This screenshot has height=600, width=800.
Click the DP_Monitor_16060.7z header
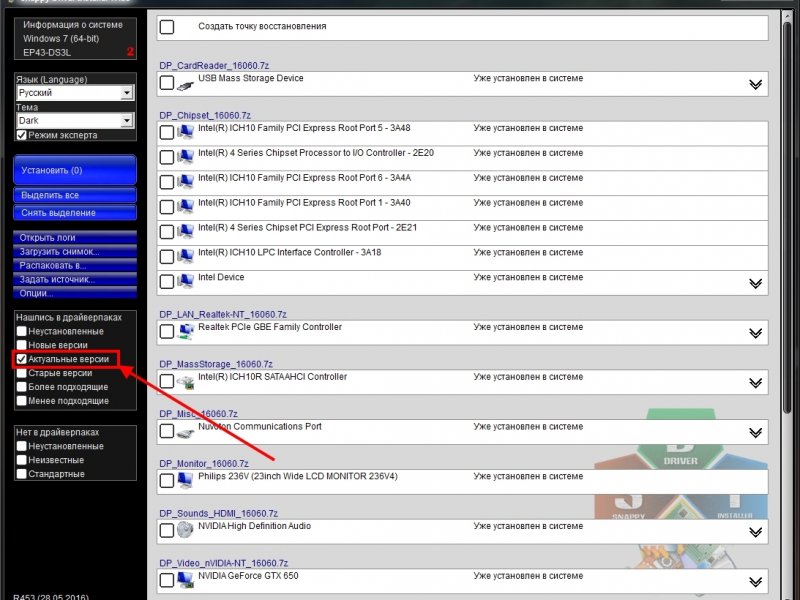point(204,464)
